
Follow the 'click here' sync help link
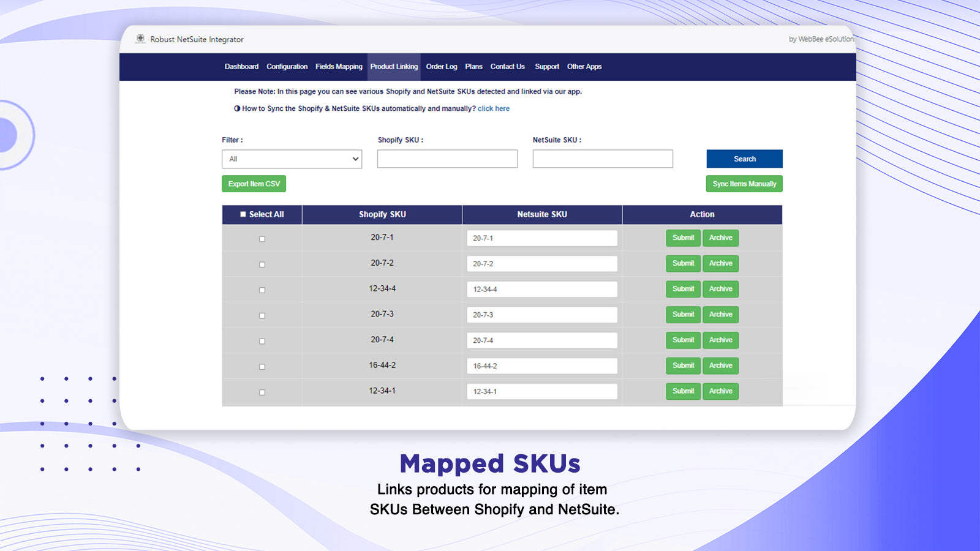point(493,108)
